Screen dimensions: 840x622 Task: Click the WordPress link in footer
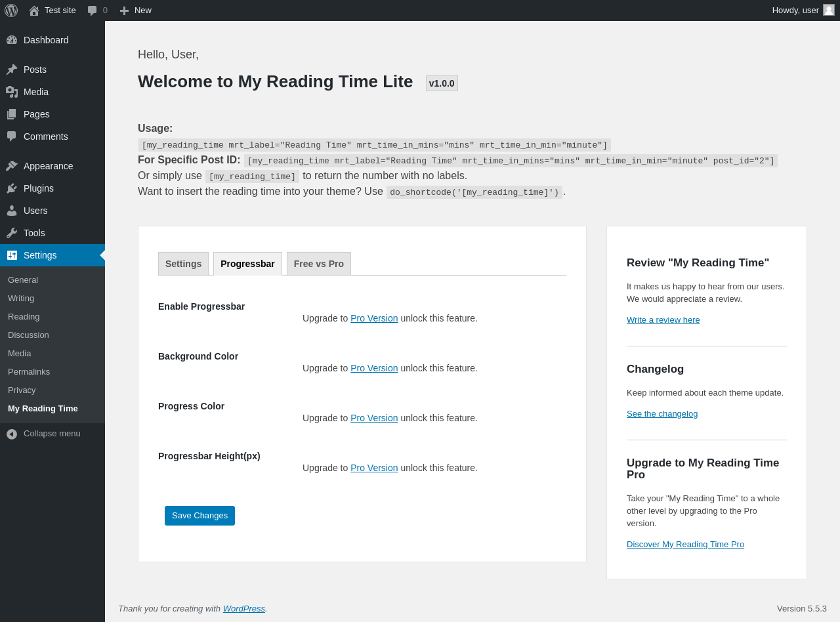coord(244,609)
